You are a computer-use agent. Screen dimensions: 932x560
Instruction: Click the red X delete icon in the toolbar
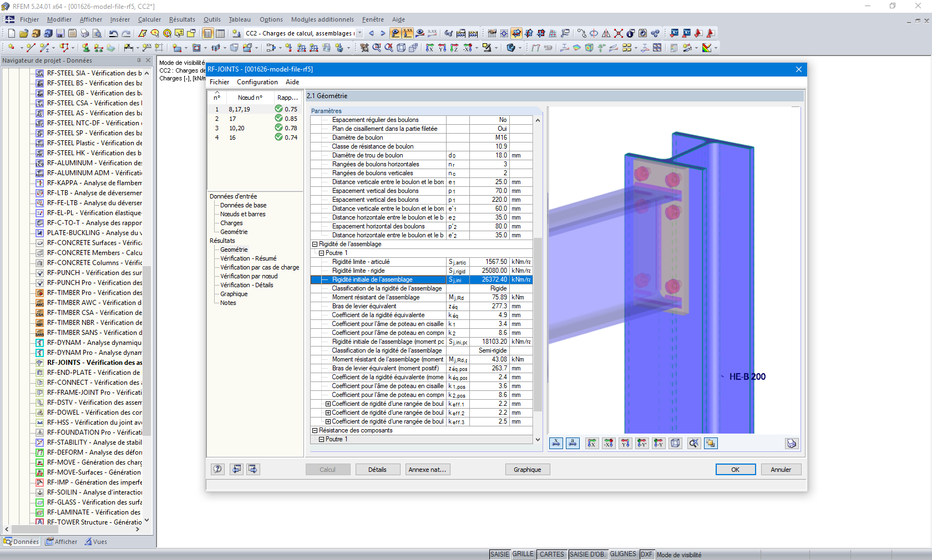(618, 33)
